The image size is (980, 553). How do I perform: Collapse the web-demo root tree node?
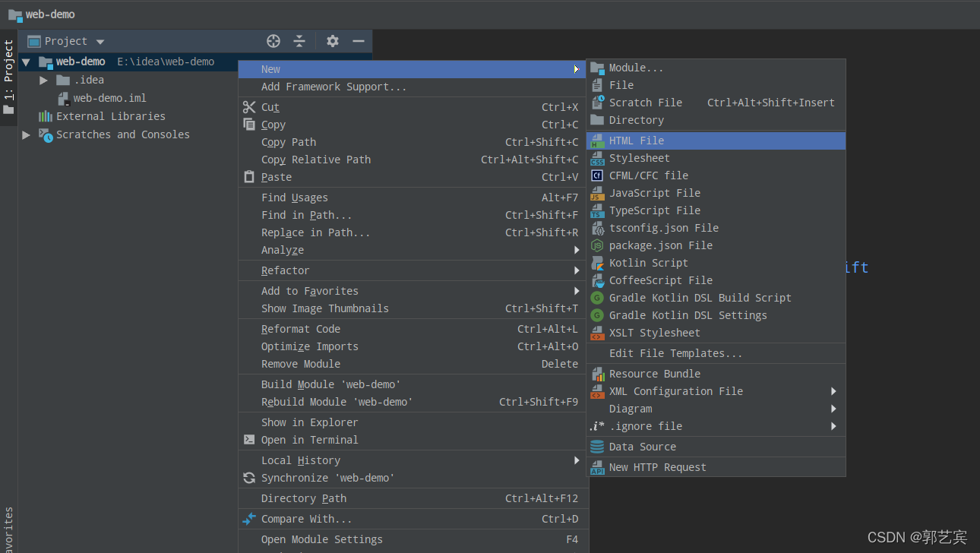[26, 62]
